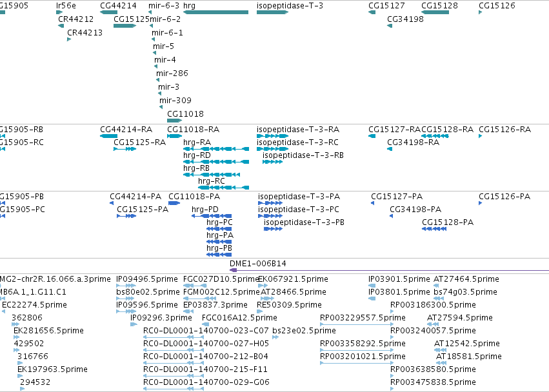Click the CG34198-RA transcript label
The height and width of the screenshot is (392, 549).
pos(413,142)
